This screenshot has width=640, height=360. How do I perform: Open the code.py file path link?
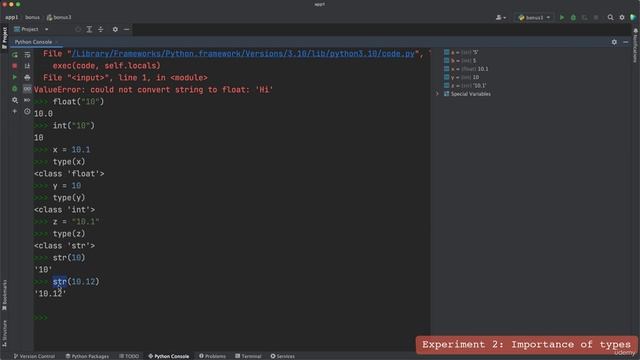tap(243, 53)
